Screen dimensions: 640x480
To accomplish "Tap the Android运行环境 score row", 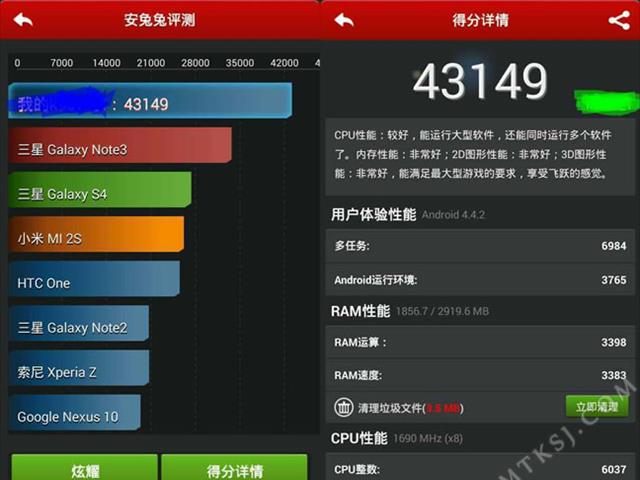I will pyautogui.click(x=480, y=280).
